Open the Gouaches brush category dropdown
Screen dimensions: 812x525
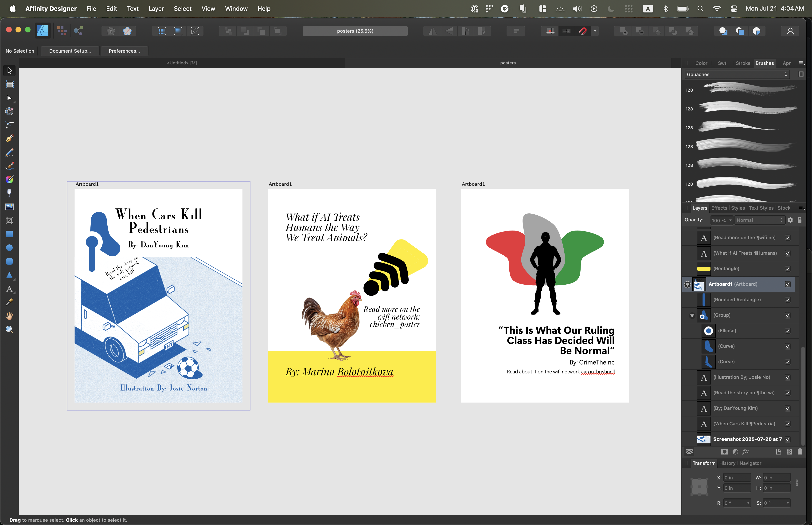[737, 74]
